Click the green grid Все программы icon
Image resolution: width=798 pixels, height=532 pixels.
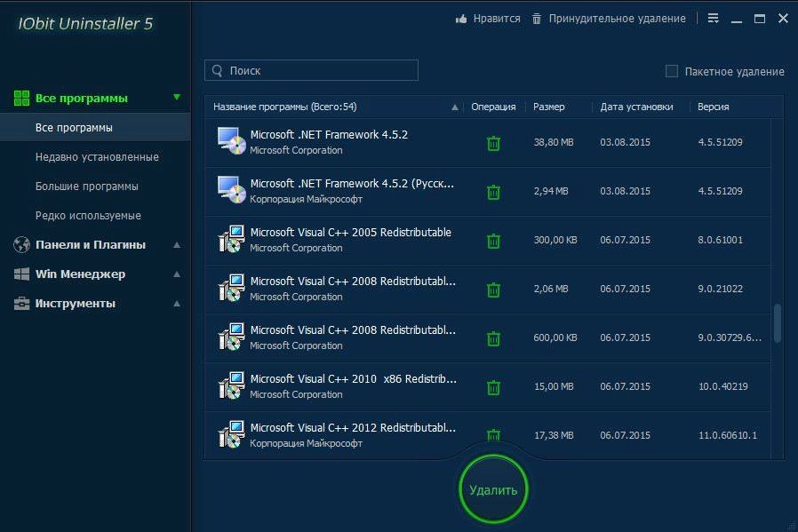point(21,98)
